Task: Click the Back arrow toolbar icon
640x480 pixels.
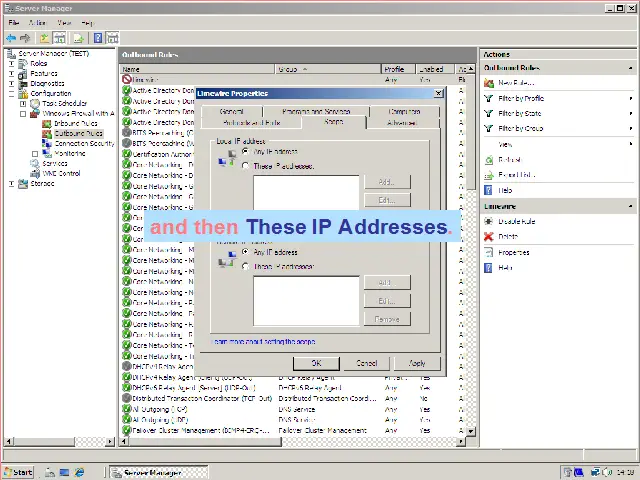Action: pyautogui.click(x=11, y=38)
